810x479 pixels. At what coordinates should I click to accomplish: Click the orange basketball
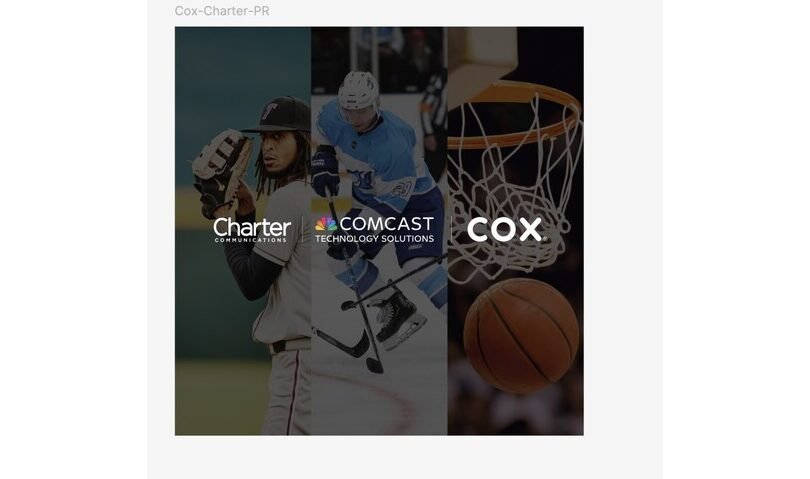tap(521, 336)
